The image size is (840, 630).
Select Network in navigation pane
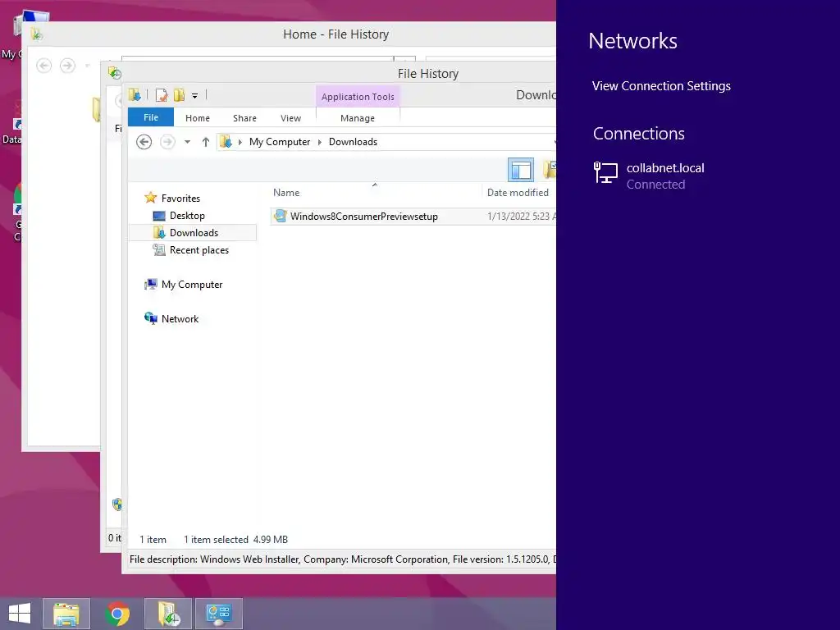(180, 319)
